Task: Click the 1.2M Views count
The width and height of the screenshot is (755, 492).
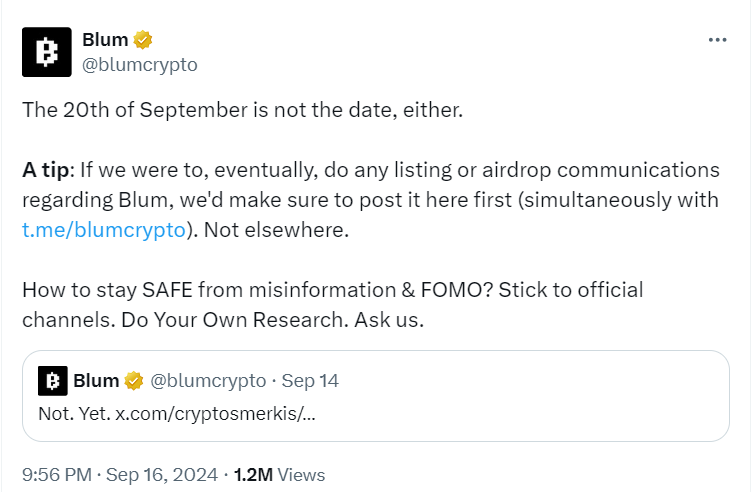Action: coord(279,475)
